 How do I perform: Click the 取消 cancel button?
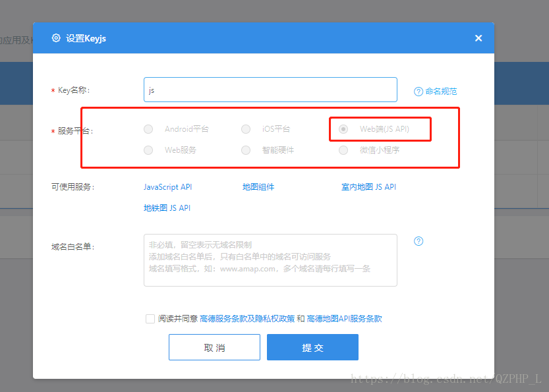214,347
